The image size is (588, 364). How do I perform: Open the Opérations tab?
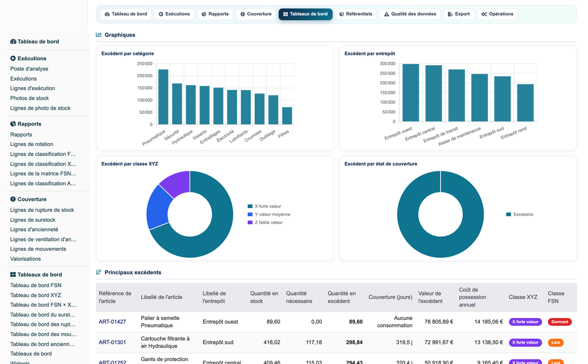(497, 14)
